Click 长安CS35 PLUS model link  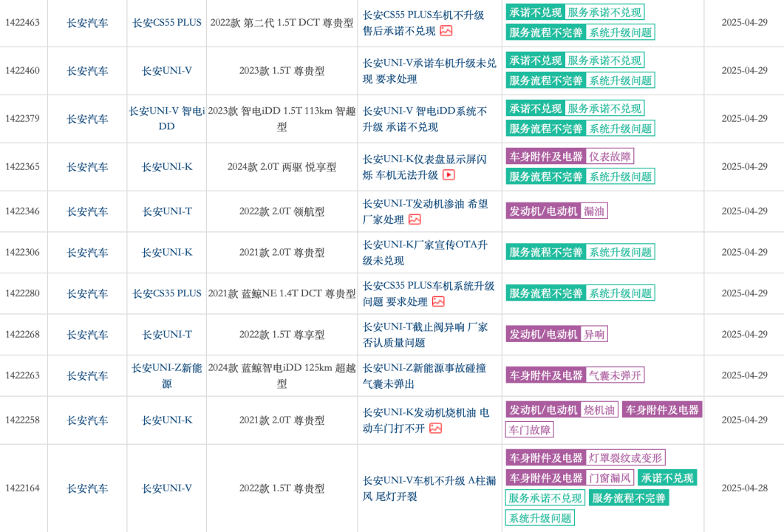click(x=167, y=293)
